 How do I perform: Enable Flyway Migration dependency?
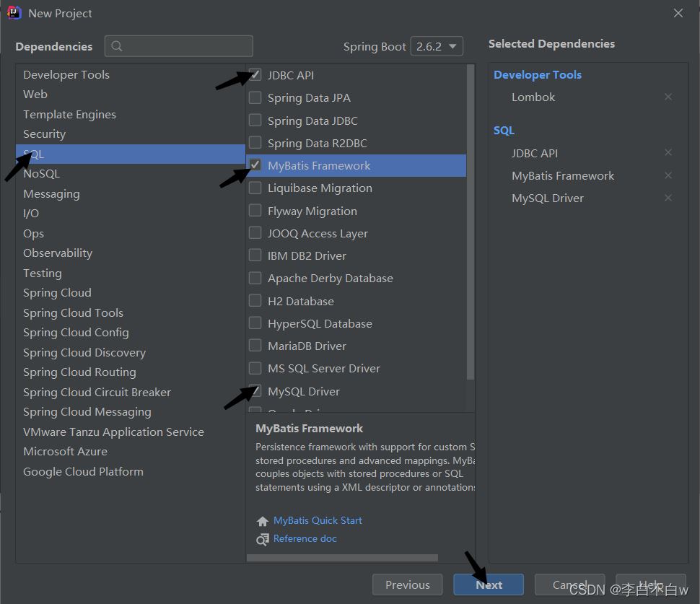(x=255, y=210)
